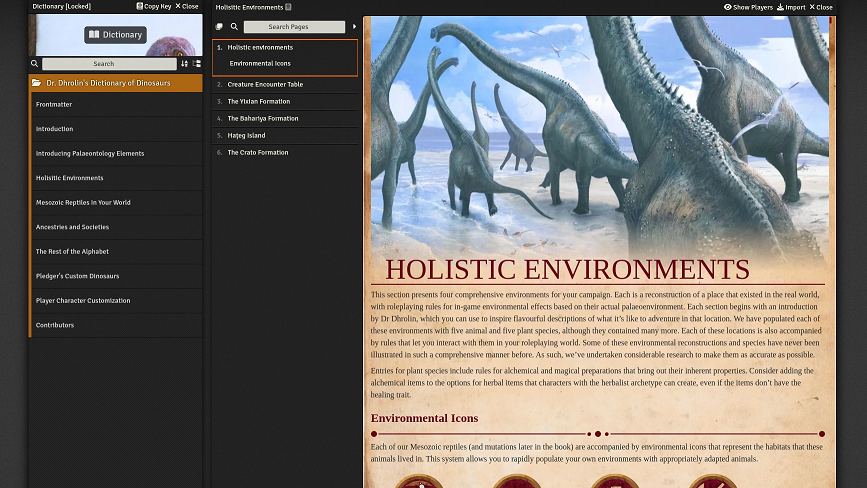This screenshot has width=867, height=488.
Task: Select page 5 Hateg Island
Action: pos(285,135)
